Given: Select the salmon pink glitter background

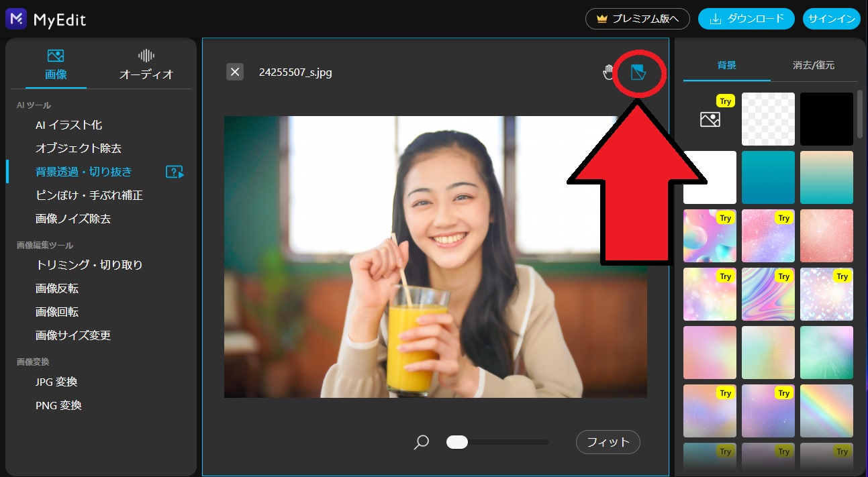Looking at the screenshot, I should coord(826,235).
